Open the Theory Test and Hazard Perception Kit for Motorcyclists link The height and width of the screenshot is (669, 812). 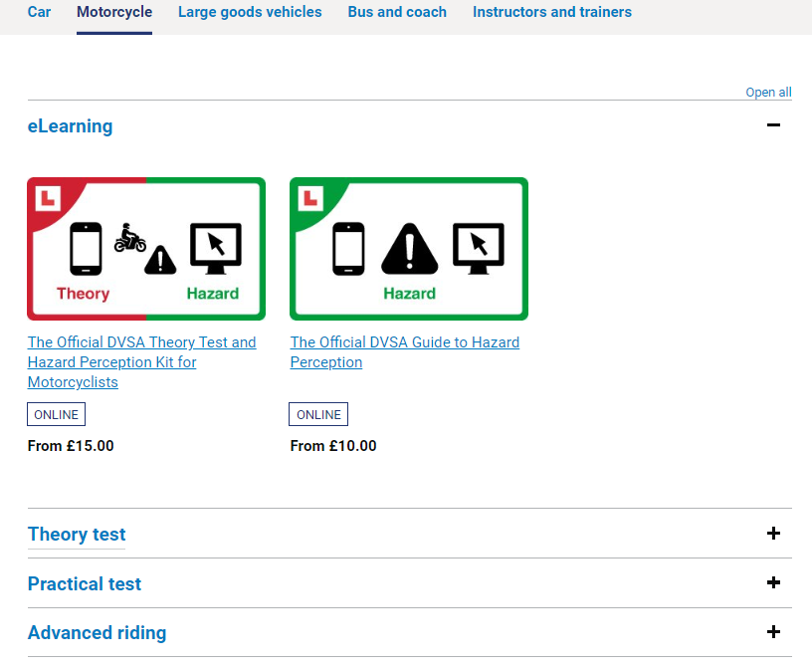pyautogui.click(x=141, y=362)
